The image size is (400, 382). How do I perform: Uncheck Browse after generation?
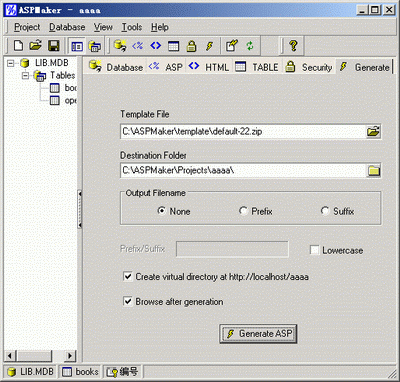(128, 301)
